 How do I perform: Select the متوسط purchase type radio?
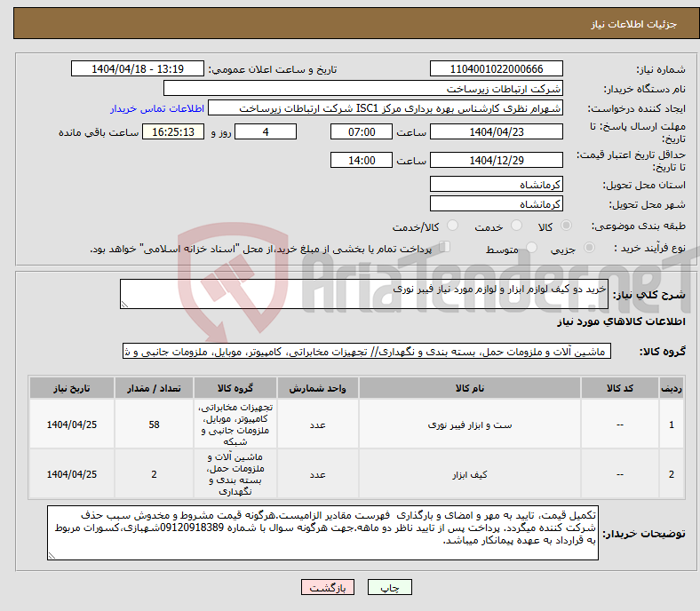(532, 248)
